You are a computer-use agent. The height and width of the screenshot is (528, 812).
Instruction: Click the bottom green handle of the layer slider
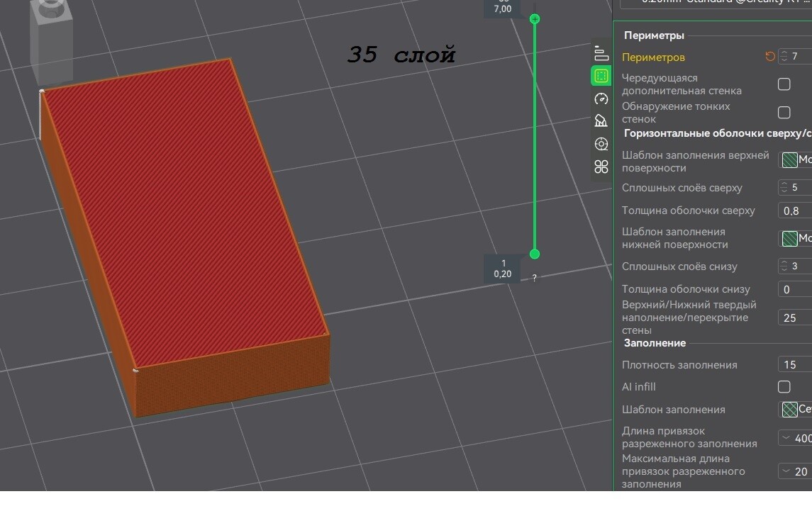click(x=535, y=254)
